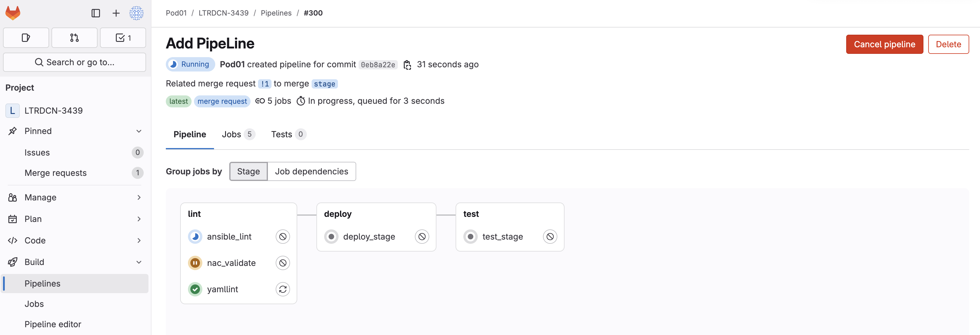Group jobs by Job dependencies
The height and width of the screenshot is (335, 980).
pyautogui.click(x=311, y=171)
